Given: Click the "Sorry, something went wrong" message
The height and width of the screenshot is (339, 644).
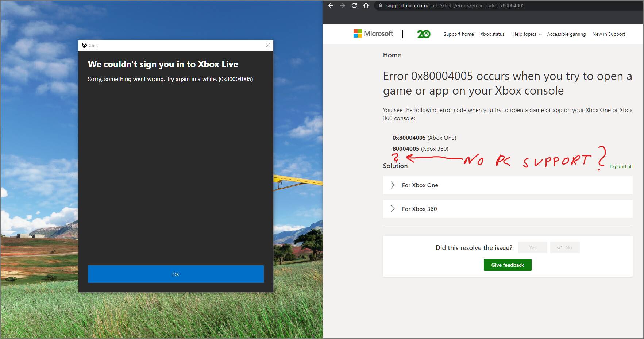Looking at the screenshot, I should pyautogui.click(x=170, y=79).
